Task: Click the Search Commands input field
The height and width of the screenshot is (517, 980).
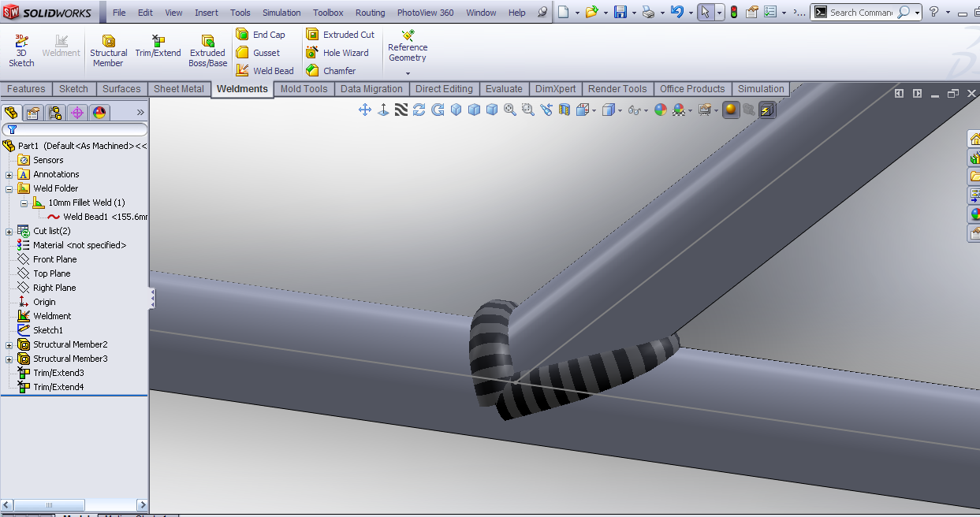Action: point(862,13)
